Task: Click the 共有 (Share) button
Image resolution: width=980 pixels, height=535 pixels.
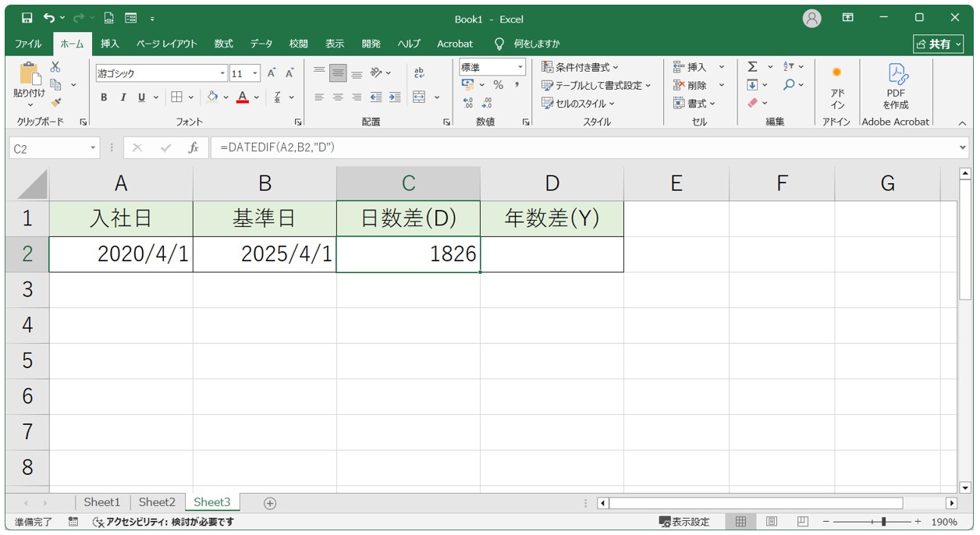Action: tap(939, 44)
